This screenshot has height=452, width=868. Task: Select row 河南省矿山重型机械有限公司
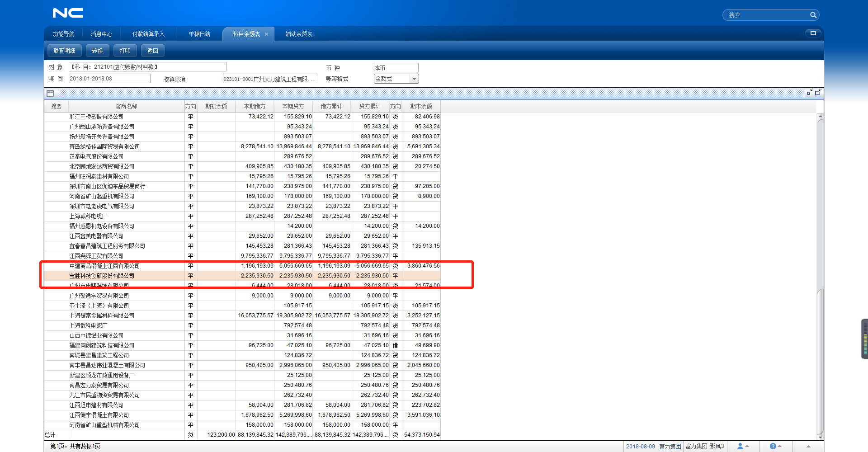[x=242, y=425]
